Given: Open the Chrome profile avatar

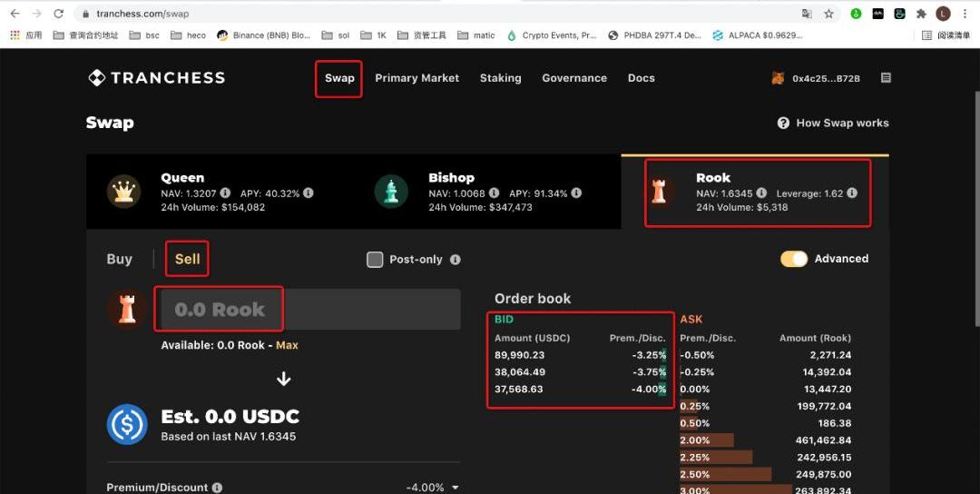Looking at the screenshot, I should click(x=943, y=13).
